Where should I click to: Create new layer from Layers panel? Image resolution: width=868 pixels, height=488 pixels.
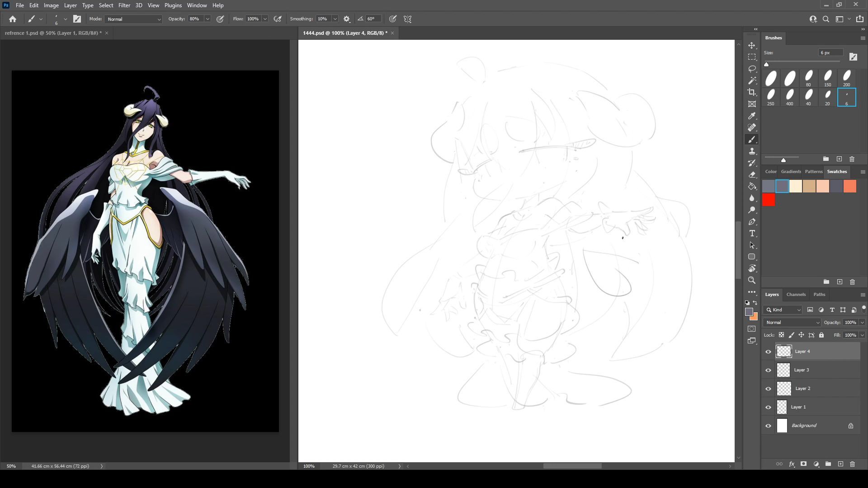pos(840,464)
